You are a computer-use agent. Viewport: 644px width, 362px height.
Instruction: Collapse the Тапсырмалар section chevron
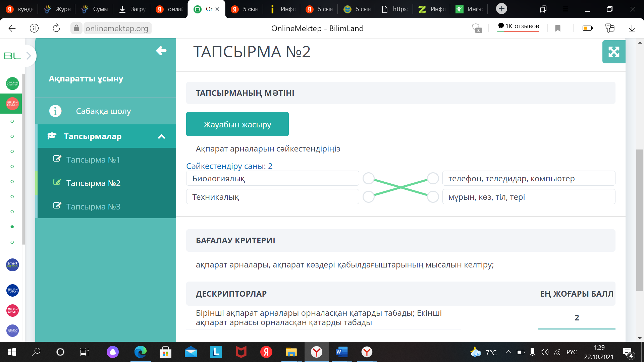(x=162, y=136)
